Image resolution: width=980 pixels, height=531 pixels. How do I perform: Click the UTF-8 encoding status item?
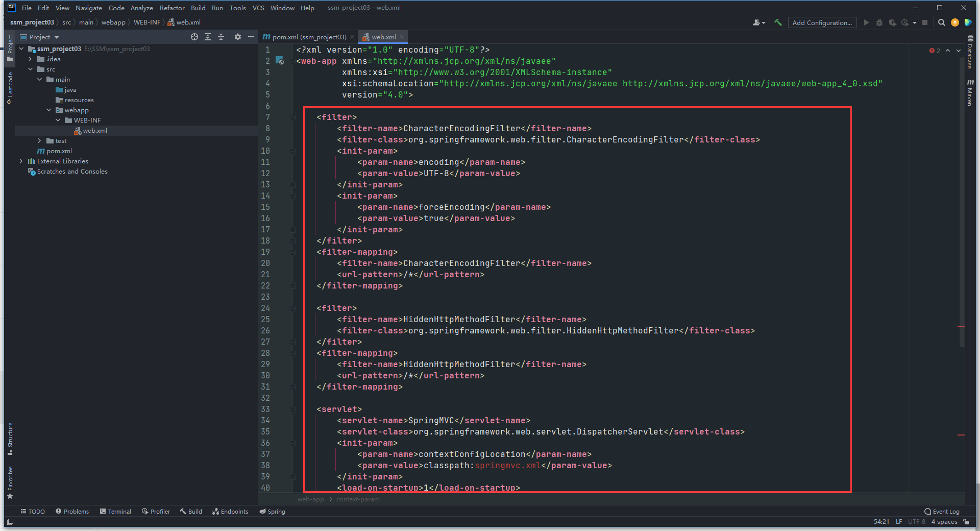coord(916,522)
